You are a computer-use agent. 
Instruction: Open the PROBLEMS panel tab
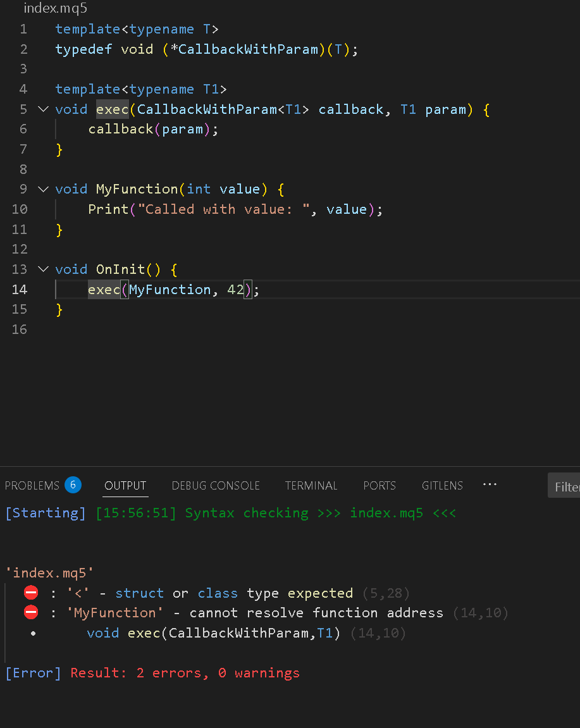click(32, 486)
